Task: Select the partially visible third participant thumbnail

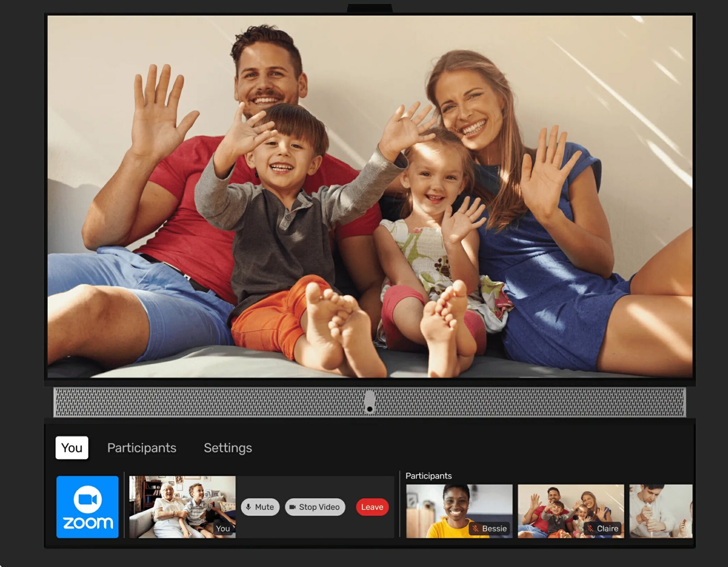Action: pos(661,511)
